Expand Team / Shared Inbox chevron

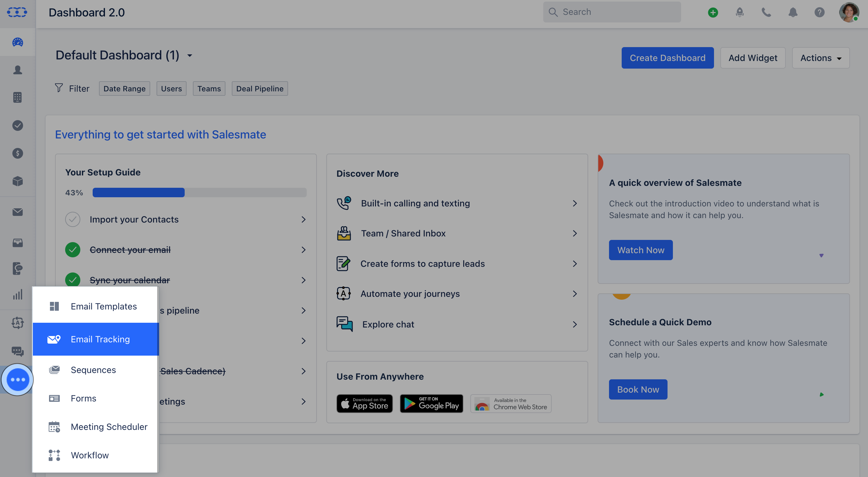(575, 233)
